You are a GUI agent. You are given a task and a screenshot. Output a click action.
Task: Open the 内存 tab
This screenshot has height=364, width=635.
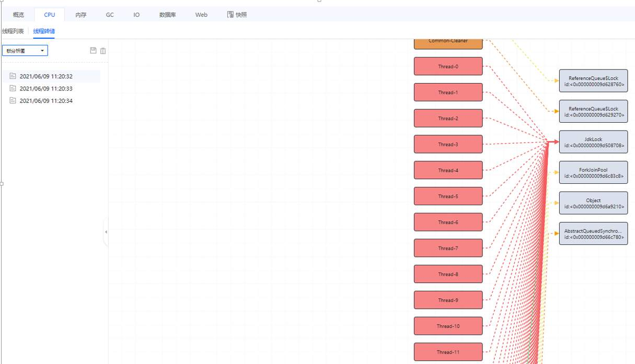tap(80, 15)
